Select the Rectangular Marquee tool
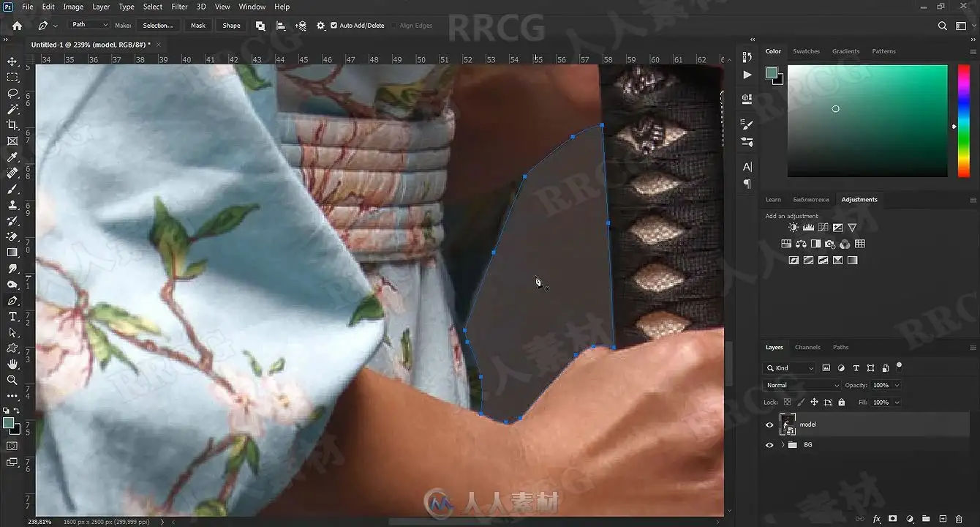980x527 pixels. click(x=12, y=78)
